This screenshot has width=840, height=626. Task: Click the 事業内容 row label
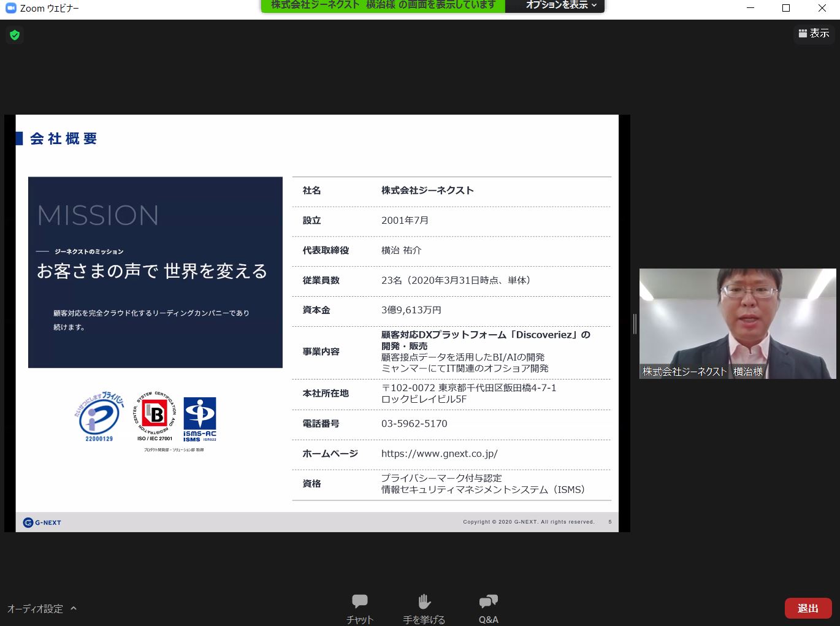point(321,352)
